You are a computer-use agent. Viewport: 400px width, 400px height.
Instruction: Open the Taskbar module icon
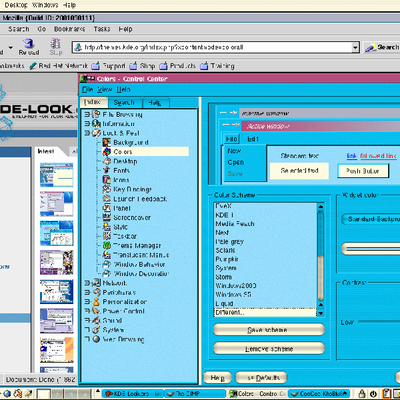[107, 236]
